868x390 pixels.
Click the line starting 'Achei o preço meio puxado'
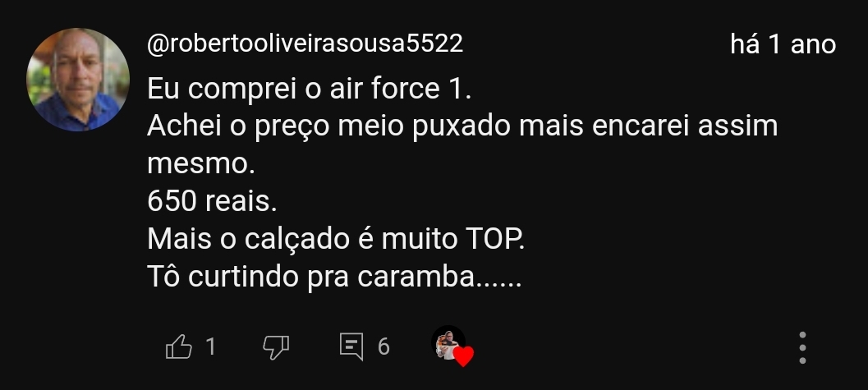point(462,126)
